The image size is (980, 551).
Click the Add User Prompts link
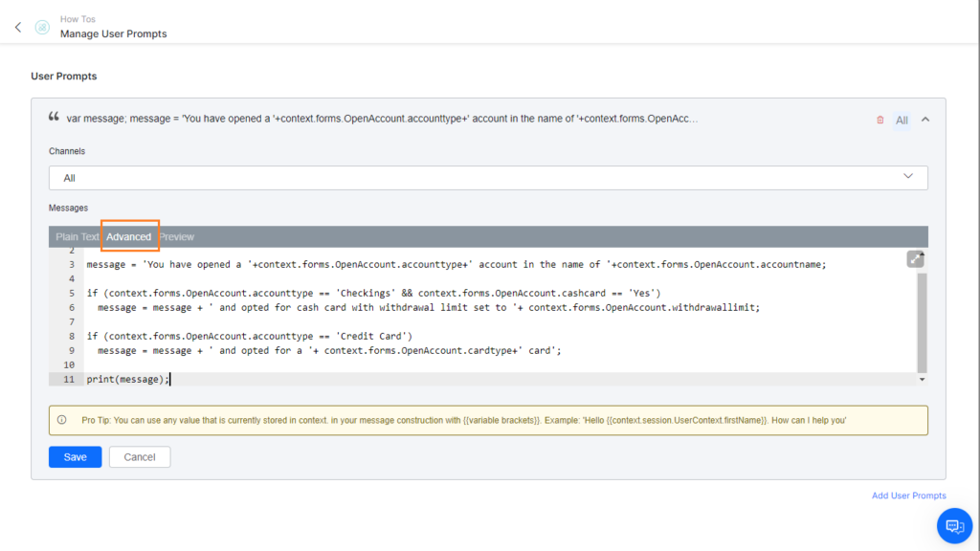908,496
